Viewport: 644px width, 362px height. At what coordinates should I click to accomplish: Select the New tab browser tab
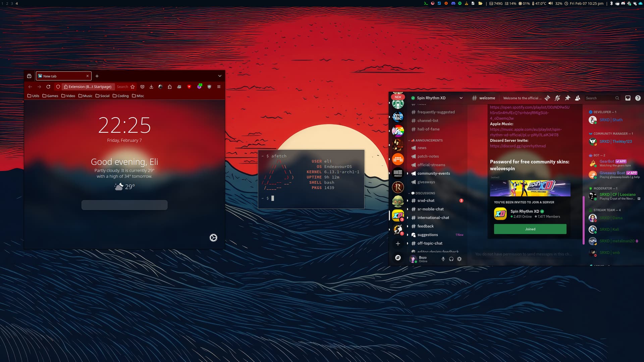pos(63,76)
